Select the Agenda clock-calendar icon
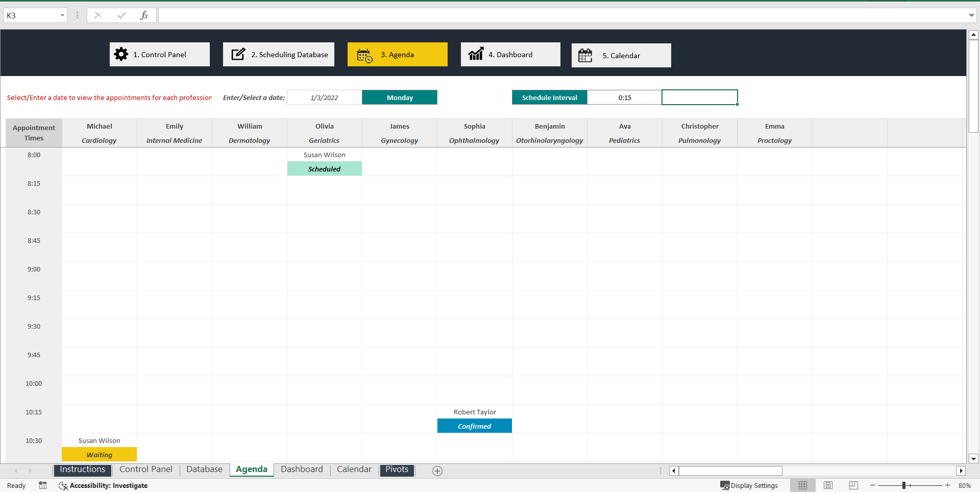Image resolution: width=980 pixels, height=493 pixels. click(364, 55)
